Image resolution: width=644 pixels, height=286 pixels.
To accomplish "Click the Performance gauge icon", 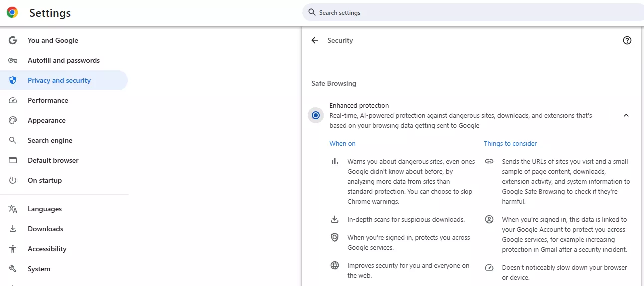I will click(13, 100).
